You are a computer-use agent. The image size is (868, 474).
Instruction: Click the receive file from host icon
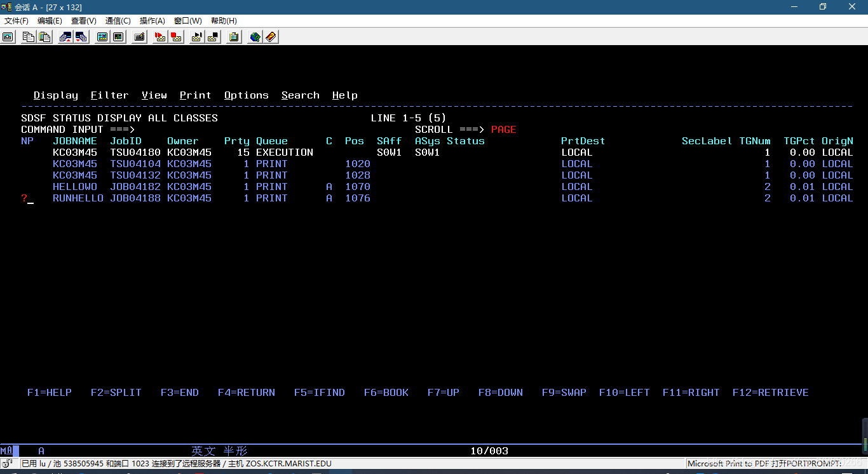point(81,37)
